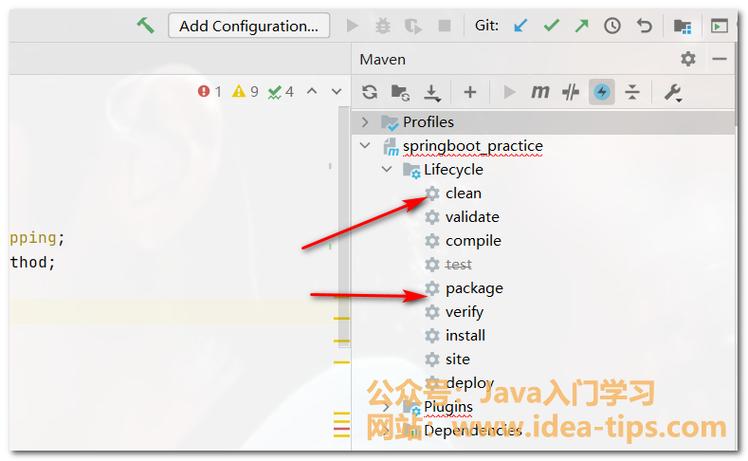Image resolution: width=748 pixels, height=461 pixels.
Task: Toggle Maven offline mode
Action: click(x=571, y=92)
